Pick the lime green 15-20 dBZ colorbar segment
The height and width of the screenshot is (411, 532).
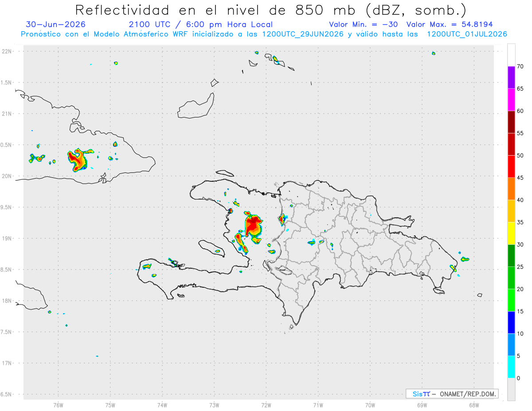pyautogui.click(x=511, y=300)
